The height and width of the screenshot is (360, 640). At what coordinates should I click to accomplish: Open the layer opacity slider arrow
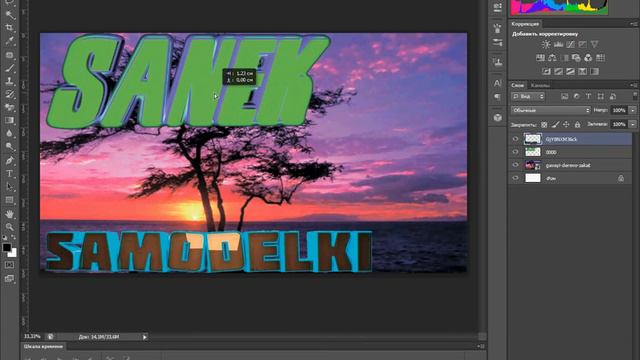click(633, 110)
